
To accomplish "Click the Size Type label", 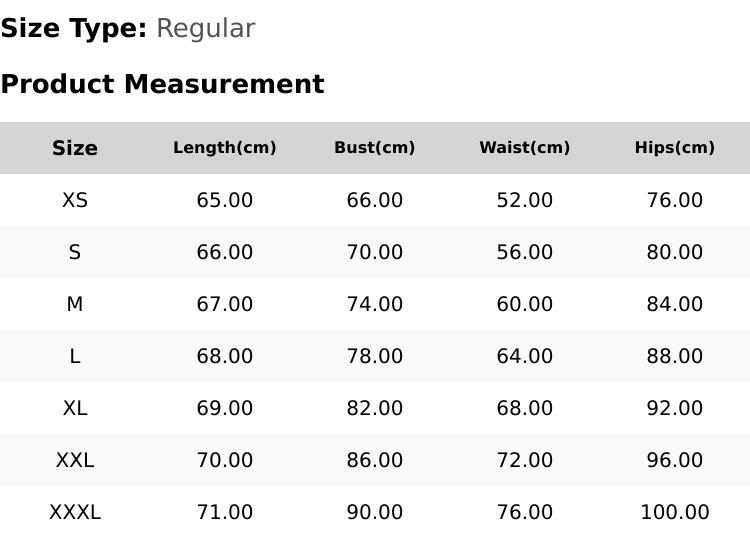I will click(x=74, y=29).
